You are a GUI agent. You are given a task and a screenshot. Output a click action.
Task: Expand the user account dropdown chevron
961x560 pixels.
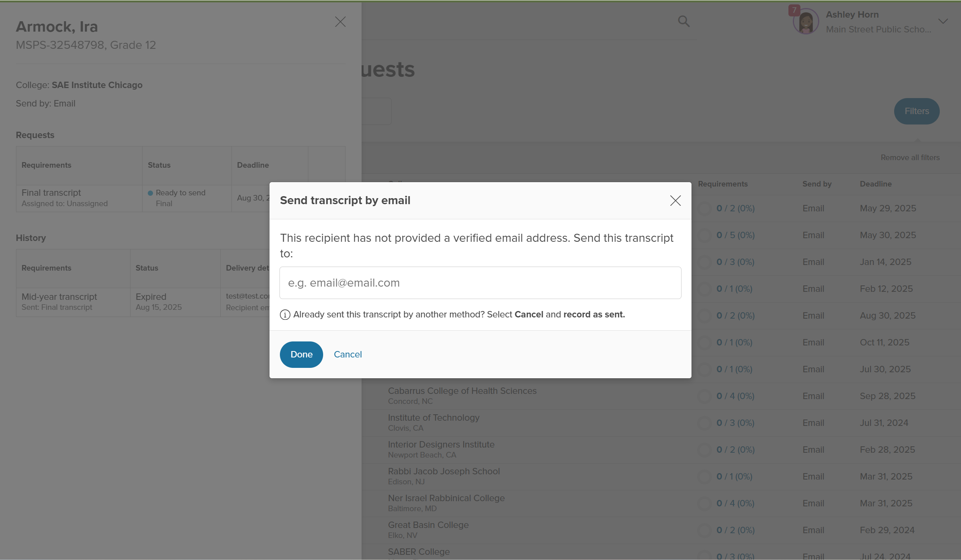click(x=943, y=21)
